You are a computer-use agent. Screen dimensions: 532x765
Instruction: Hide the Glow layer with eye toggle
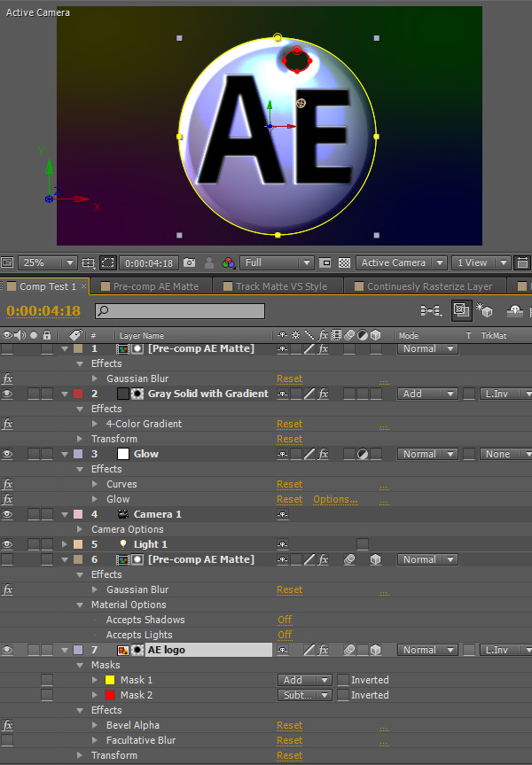pos(8,454)
